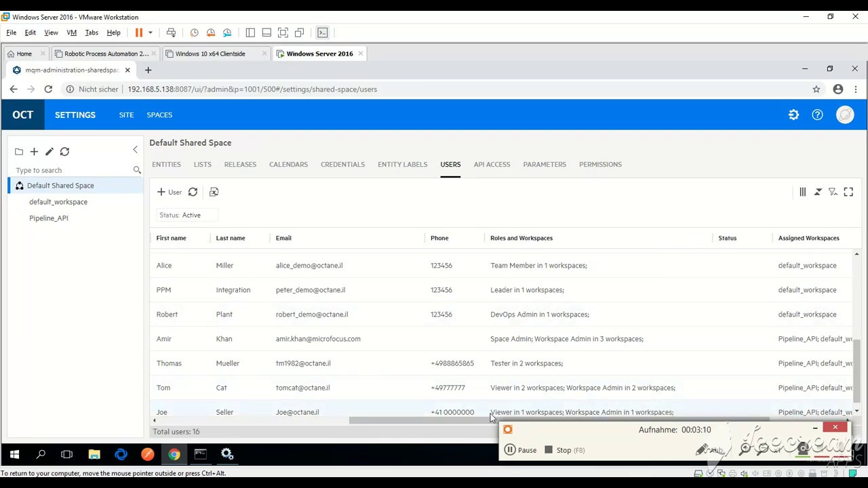This screenshot has height=488, width=868.
Task: Pause the screen recording
Action: pos(521,450)
